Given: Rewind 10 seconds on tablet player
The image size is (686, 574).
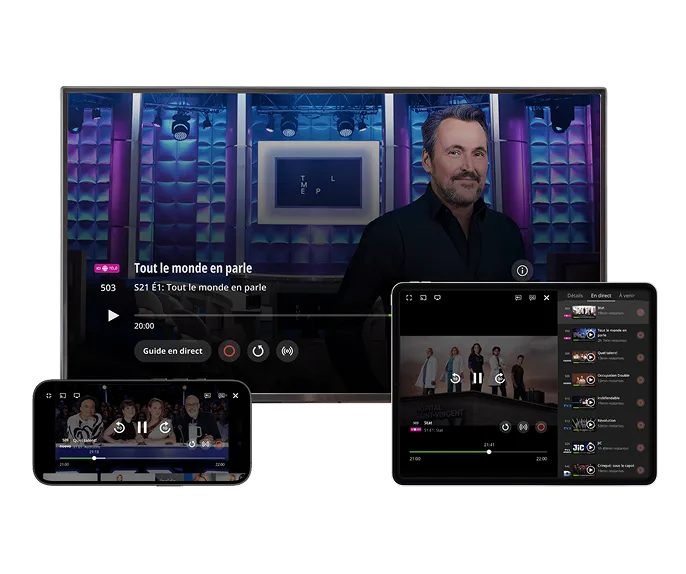Looking at the screenshot, I should [x=455, y=378].
